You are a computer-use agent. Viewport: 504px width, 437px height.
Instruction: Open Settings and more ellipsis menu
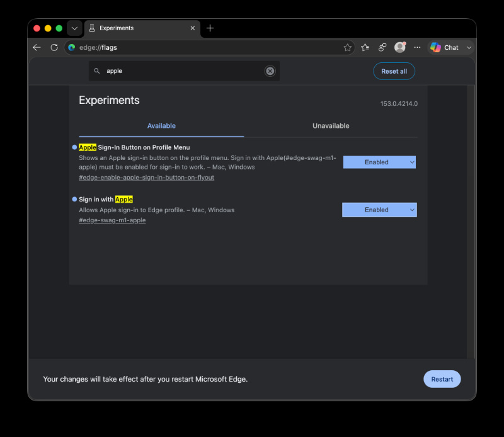pyautogui.click(x=417, y=48)
